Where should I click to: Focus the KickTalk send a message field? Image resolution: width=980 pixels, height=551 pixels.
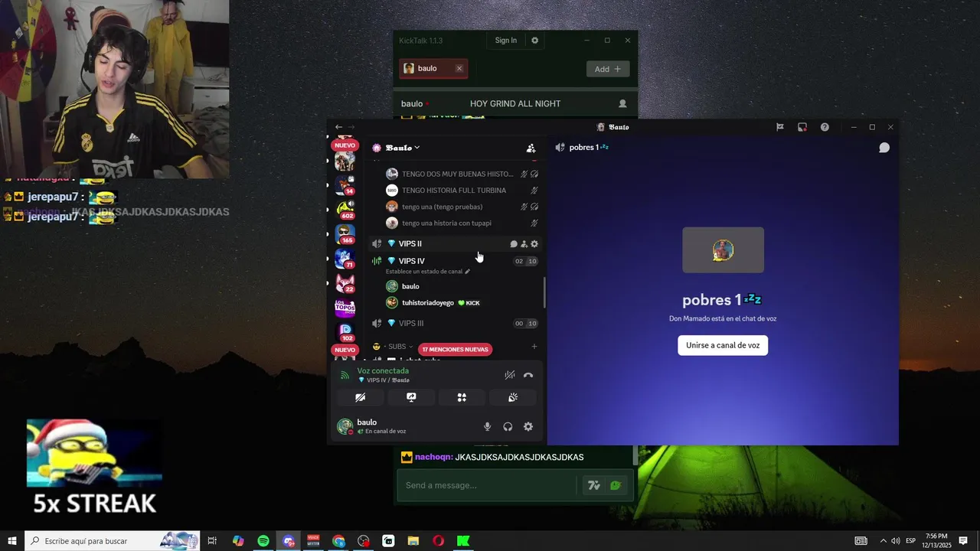point(486,485)
